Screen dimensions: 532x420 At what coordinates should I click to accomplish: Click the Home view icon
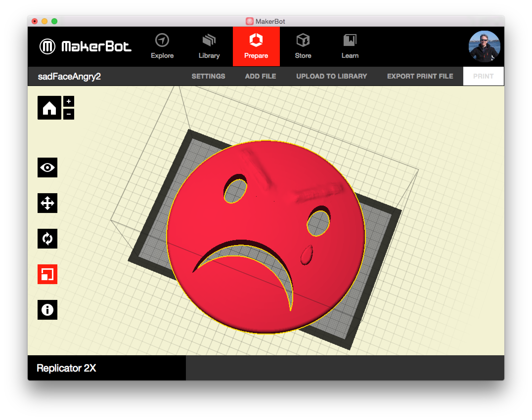coord(49,108)
